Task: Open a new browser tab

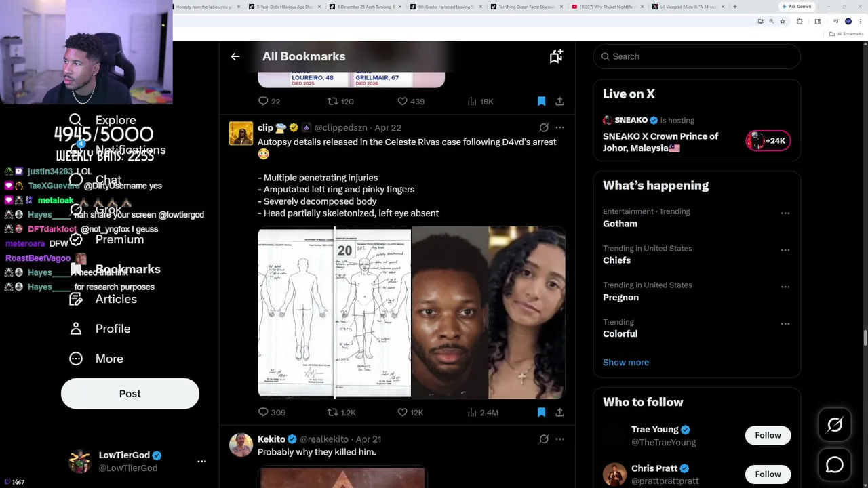Action: click(x=734, y=7)
